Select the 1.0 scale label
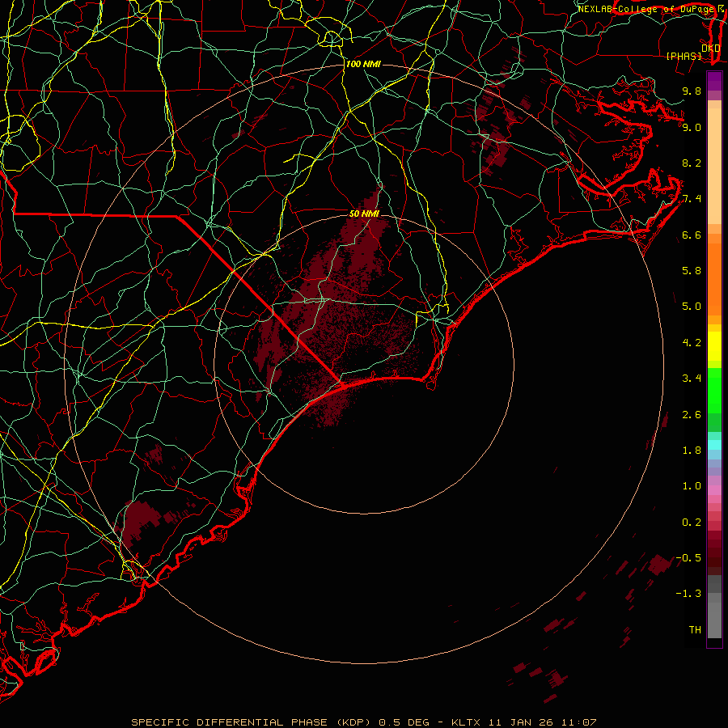 click(x=692, y=486)
